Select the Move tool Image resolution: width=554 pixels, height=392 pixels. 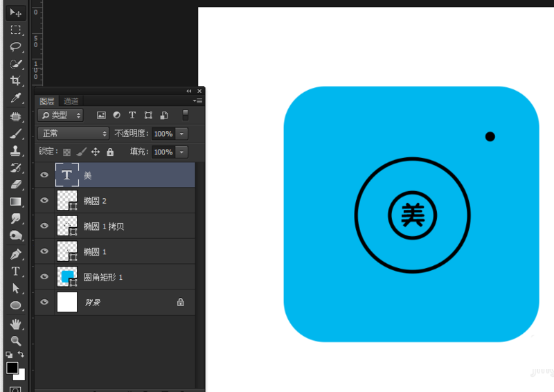point(15,12)
